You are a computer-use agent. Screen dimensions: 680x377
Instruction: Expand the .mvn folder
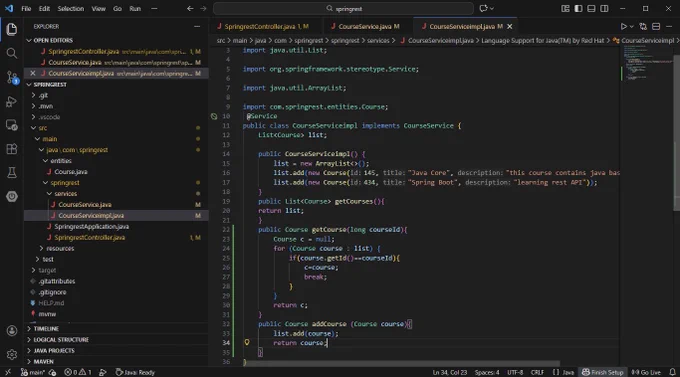(46, 106)
